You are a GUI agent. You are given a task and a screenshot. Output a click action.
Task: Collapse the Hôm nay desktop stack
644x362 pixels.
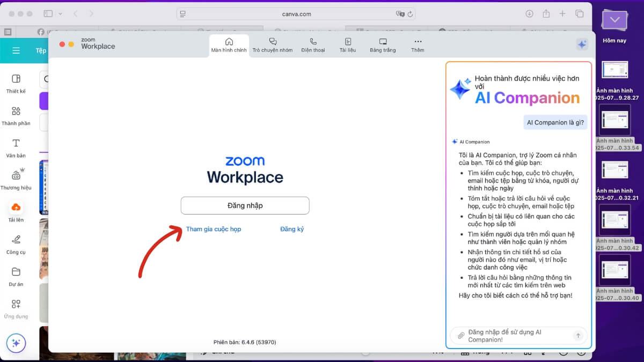[614, 23]
